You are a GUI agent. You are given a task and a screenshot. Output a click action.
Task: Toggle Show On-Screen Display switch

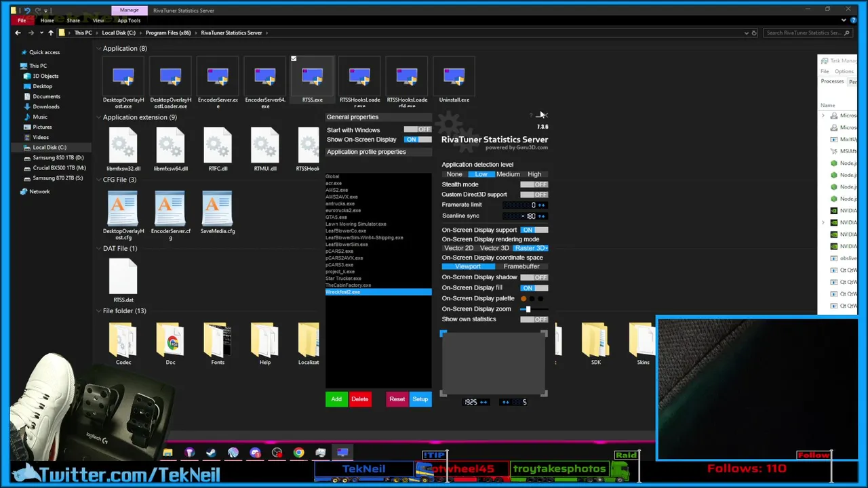418,140
